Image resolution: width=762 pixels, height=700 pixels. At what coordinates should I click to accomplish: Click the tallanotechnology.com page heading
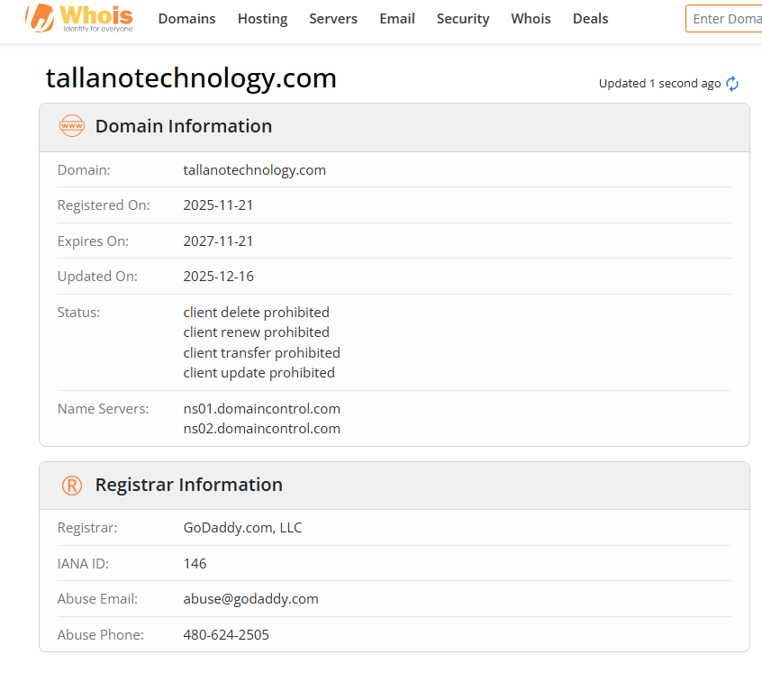(x=191, y=78)
